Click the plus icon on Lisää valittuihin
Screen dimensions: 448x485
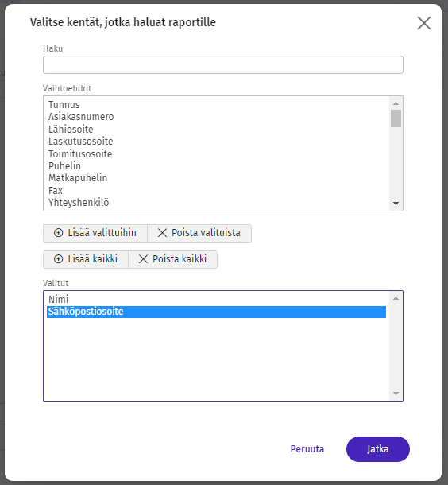(x=59, y=233)
